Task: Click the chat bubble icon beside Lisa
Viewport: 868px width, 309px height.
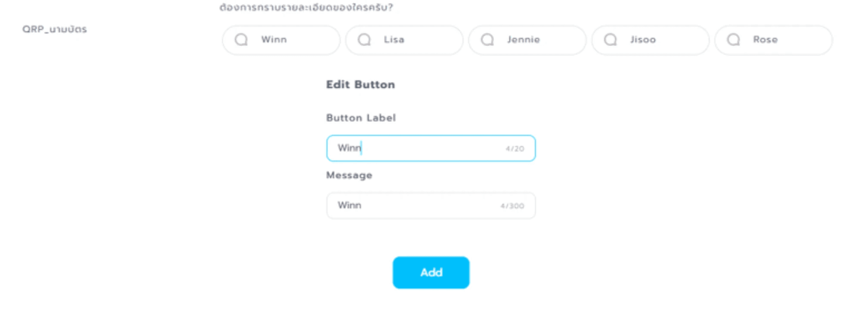Action: (x=364, y=40)
